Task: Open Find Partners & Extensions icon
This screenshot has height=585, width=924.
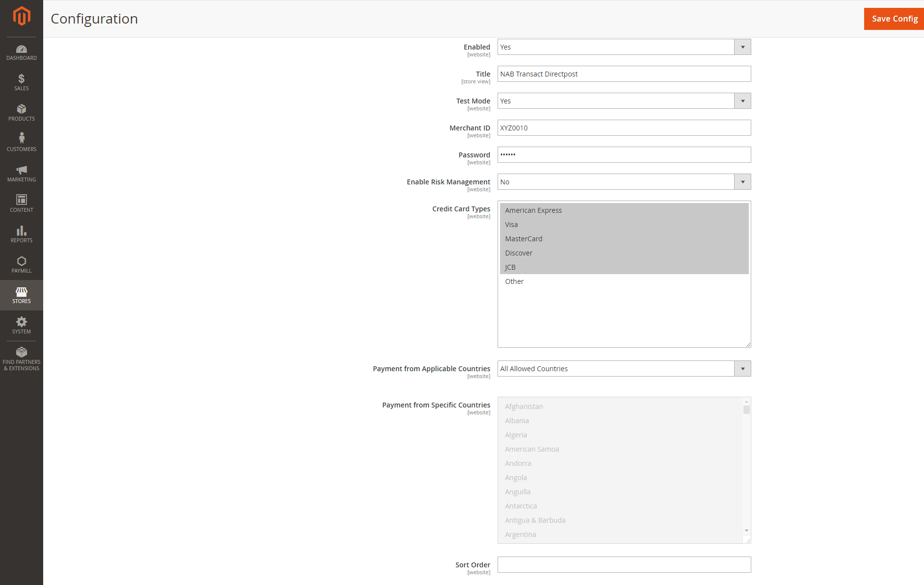Action: 22,352
